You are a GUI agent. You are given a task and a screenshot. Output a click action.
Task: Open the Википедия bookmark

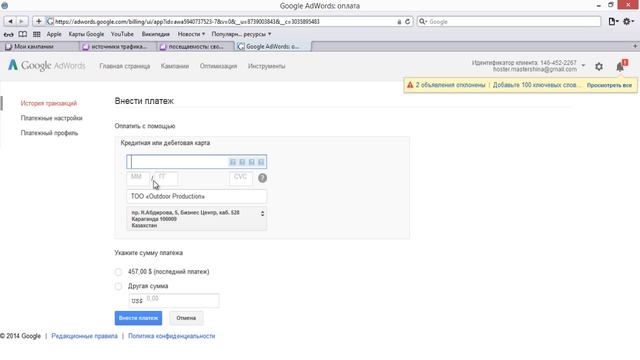click(x=156, y=34)
